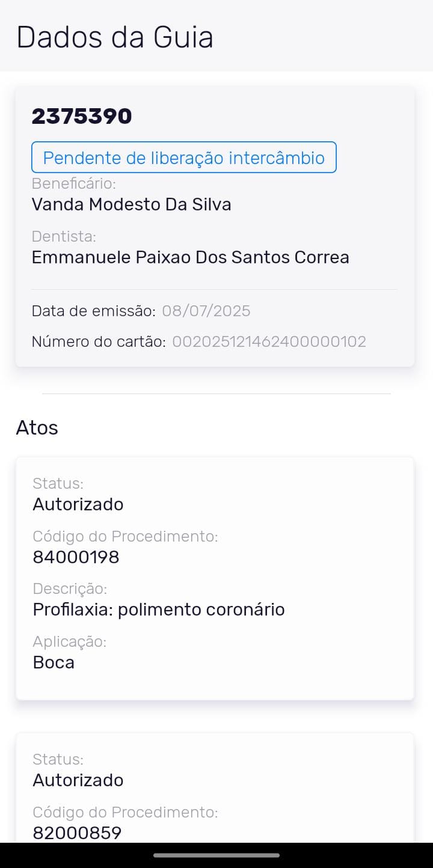Click beneficiary name Vanda Modesto Da Silva
Image resolution: width=433 pixels, height=868 pixels.
tap(131, 204)
